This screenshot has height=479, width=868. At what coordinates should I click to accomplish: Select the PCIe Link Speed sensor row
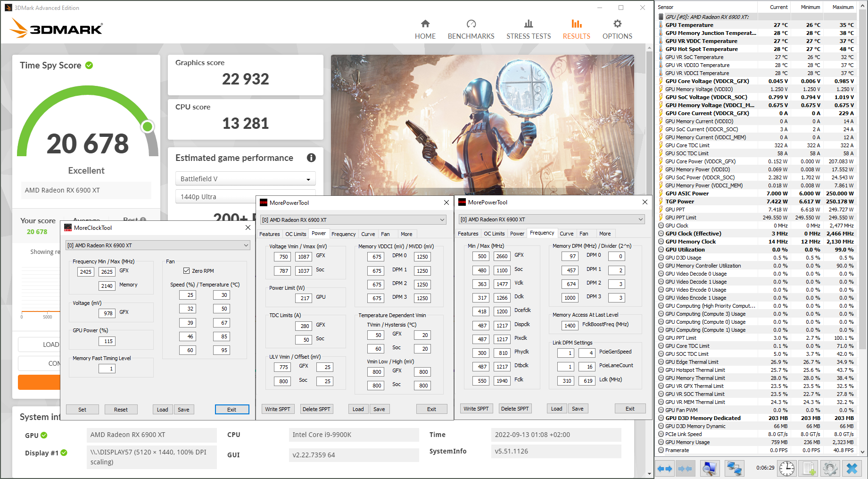[x=758, y=434]
